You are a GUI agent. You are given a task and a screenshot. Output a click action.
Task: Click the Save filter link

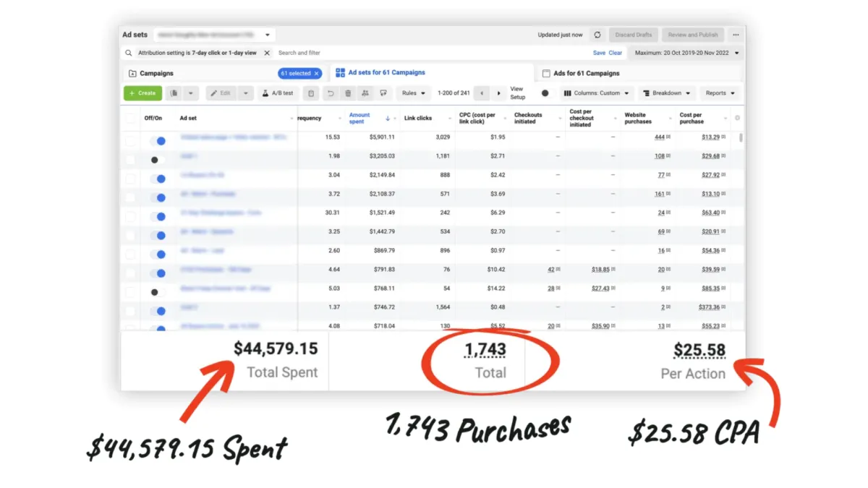[x=599, y=53]
